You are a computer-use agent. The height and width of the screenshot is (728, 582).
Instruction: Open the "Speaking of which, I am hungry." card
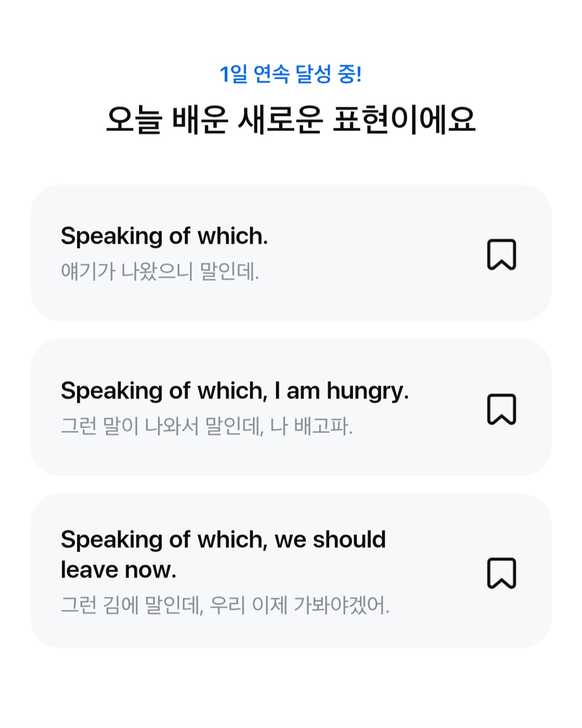(x=291, y=407)
